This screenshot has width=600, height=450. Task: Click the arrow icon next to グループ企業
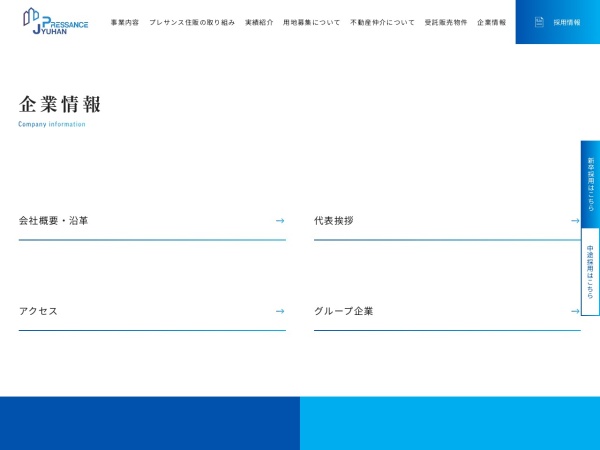click(575, 311)
